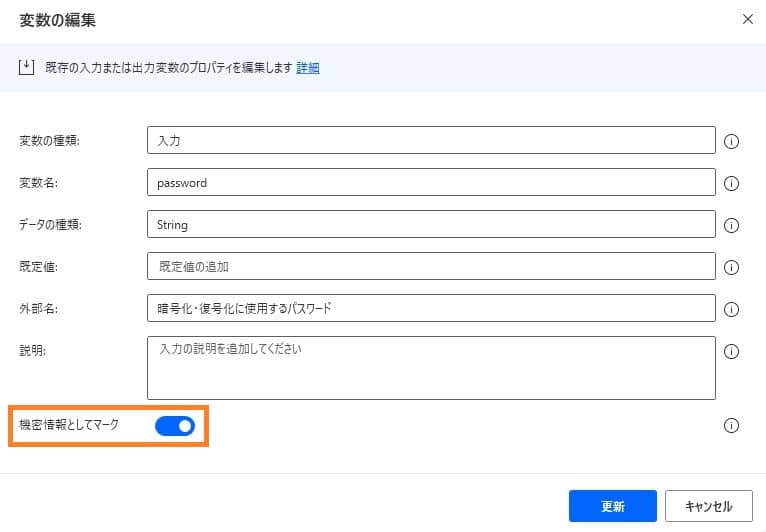Click the info icon beside 外部名

731,309
